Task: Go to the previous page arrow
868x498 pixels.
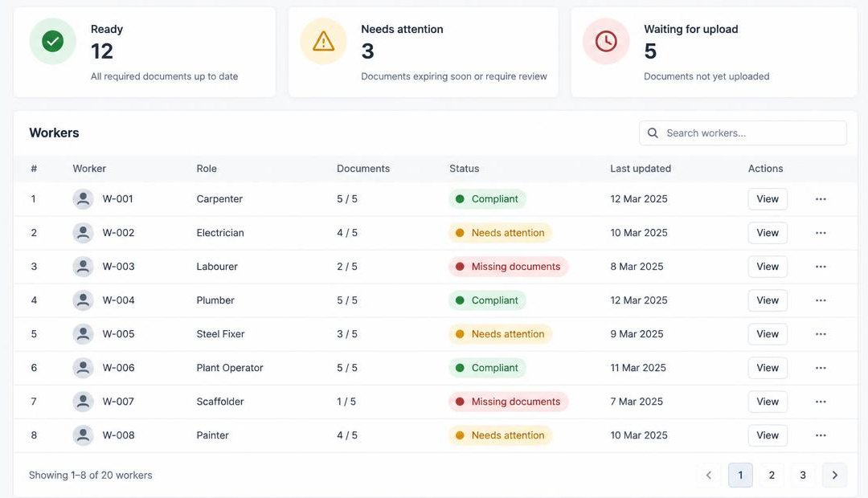Action: pos(709,476)
